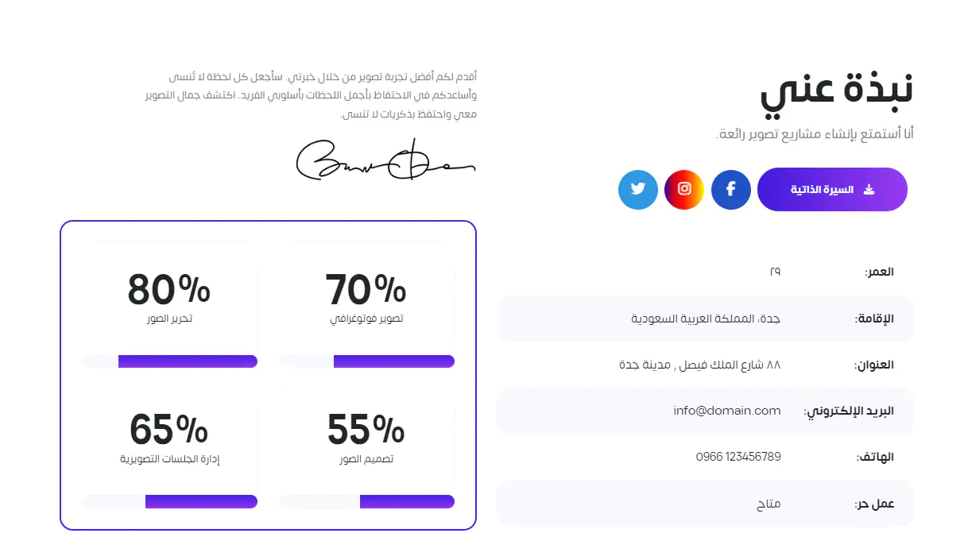Download the السيرة الذاتية resume button

tap(831, 190)
